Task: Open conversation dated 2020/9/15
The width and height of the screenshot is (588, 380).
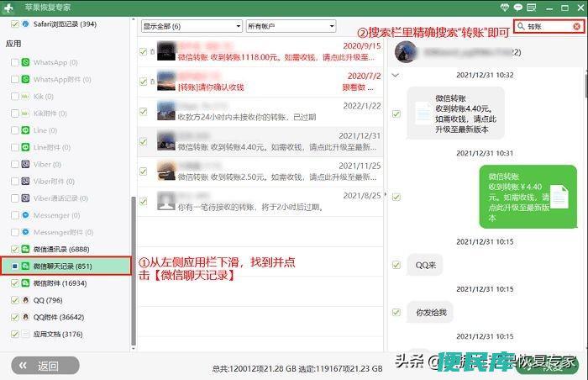Action: click(x=260, y=52)
